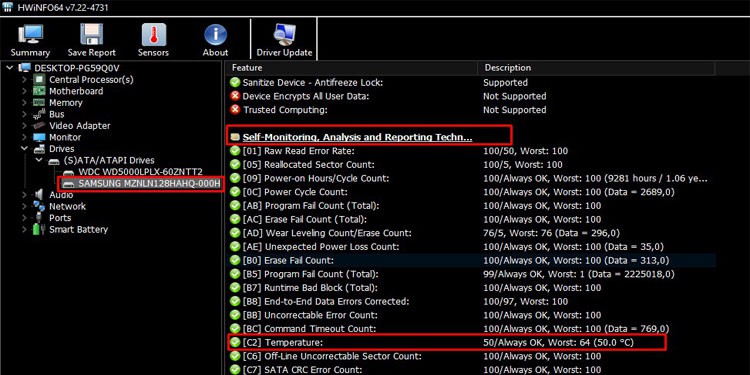Click the Monitor tree icon
The width and height of the screenshot is (750, 375).
(x=39, y=137)
